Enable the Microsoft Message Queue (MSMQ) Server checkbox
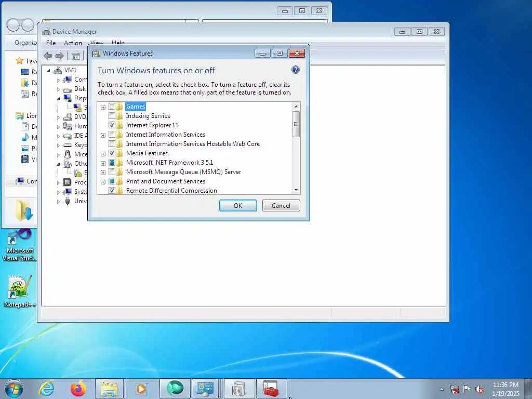The width and height of the screenshot is (532, 399). click(x=112, y=171)
